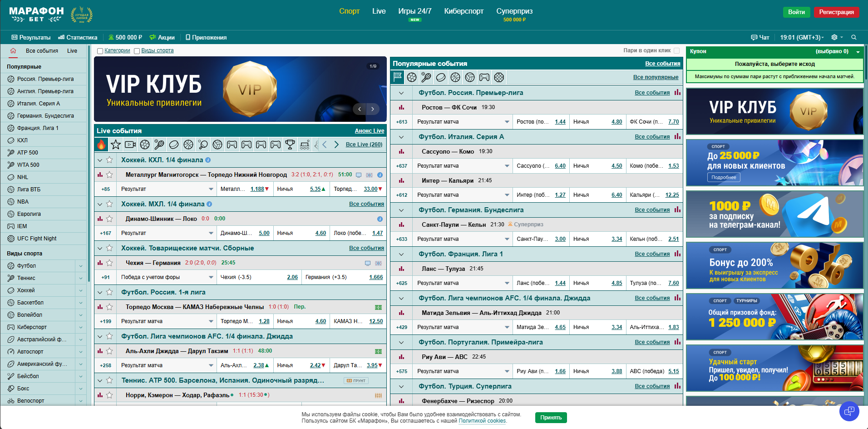Open market dropdown for Сассуоло — Комо
Screen dimensions: 868x429
(x=507, y=166)
